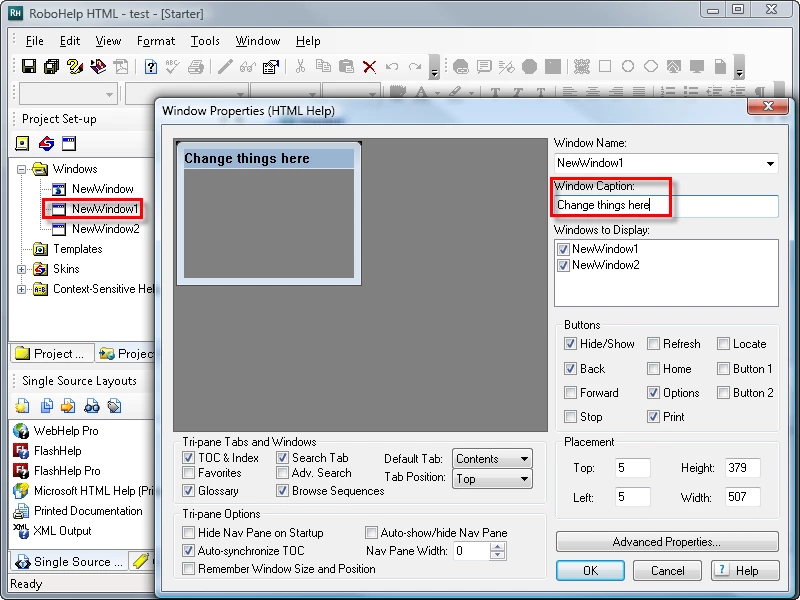The image size is (800, 600).
Task: Click the Height placement field
Action: coord(742,468)
